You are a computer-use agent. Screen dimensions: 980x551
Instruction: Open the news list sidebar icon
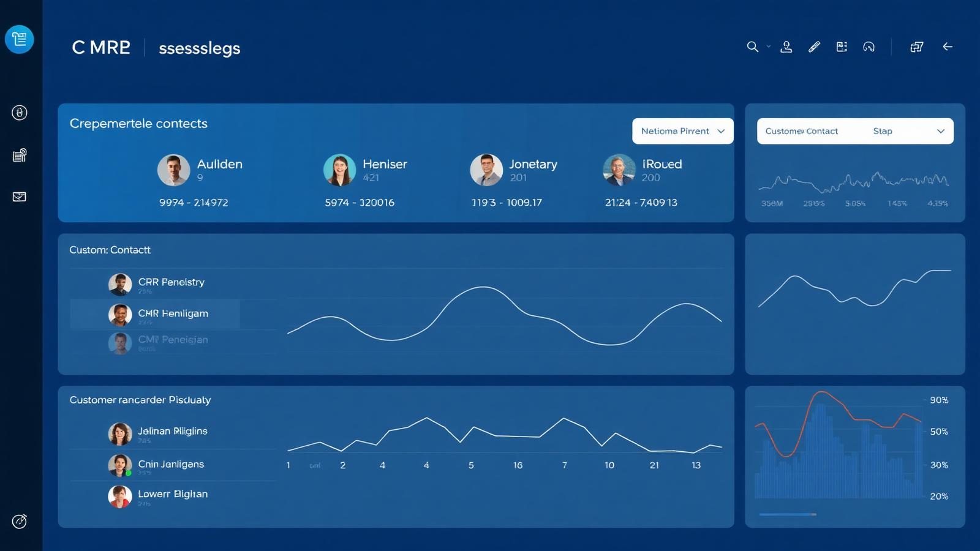pos(20,155)
